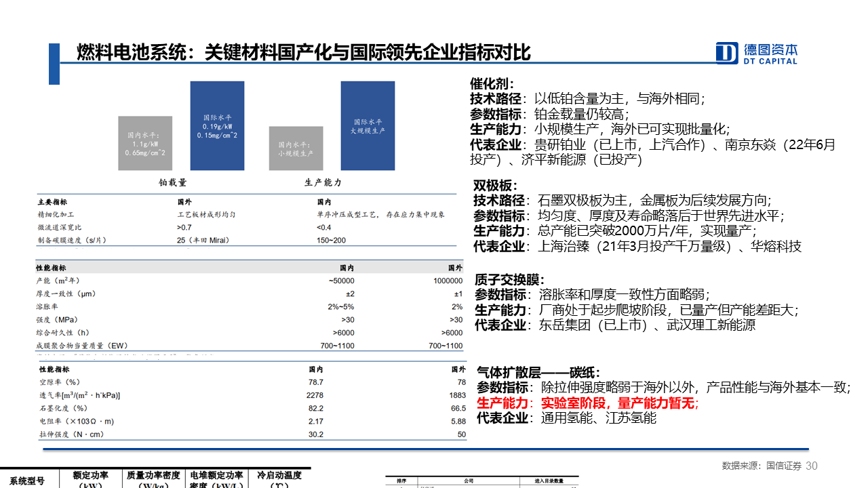The image size is (868, 488).
Task: Select the 透气率 row label
Action: point(79,395)
